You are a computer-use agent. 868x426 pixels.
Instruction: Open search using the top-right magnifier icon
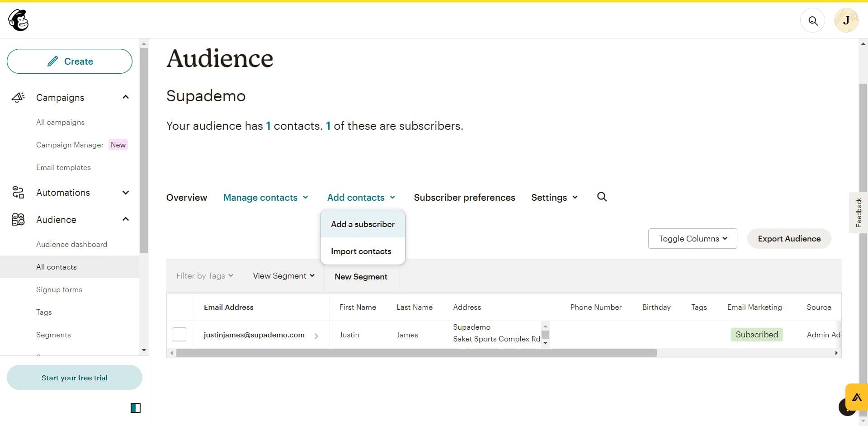click(x=812, y=20)
